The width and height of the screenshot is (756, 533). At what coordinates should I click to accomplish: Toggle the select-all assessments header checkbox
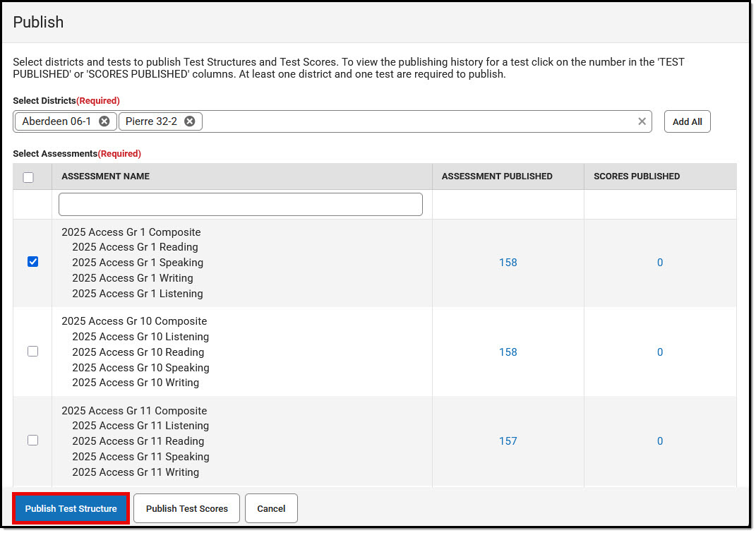(x=28, y=177)
